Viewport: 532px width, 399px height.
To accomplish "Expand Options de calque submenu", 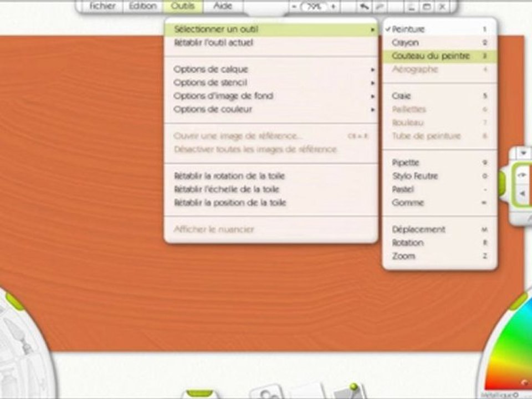I will coord(271,69).
